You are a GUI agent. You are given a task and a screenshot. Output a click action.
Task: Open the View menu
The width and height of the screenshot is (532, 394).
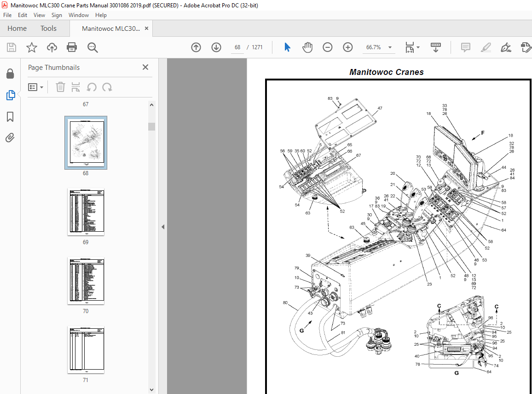pyautogui.click(x=39, y=15)
